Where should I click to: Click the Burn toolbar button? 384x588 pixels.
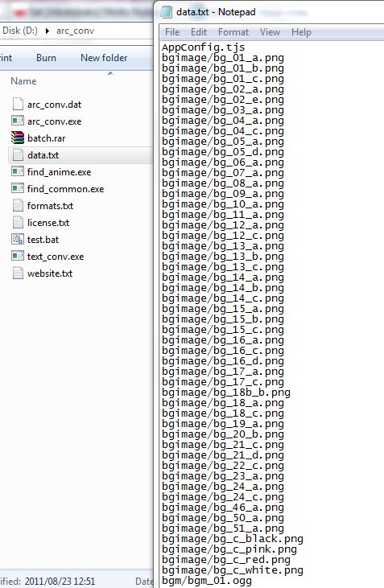(46, 58)
